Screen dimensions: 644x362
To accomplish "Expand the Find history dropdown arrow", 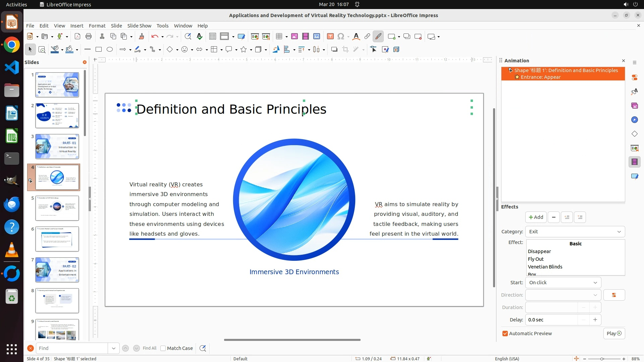I will pyautogui.click(x=114, y=348).
